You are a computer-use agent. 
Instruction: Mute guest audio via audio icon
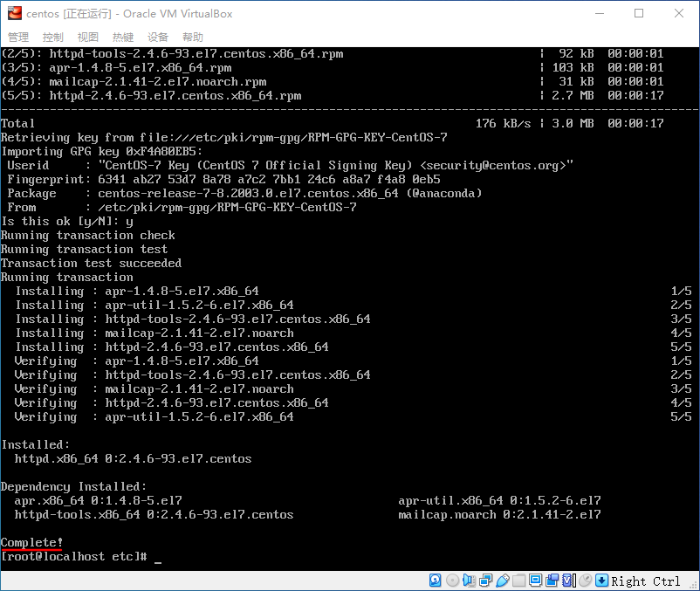click(469, 580)
